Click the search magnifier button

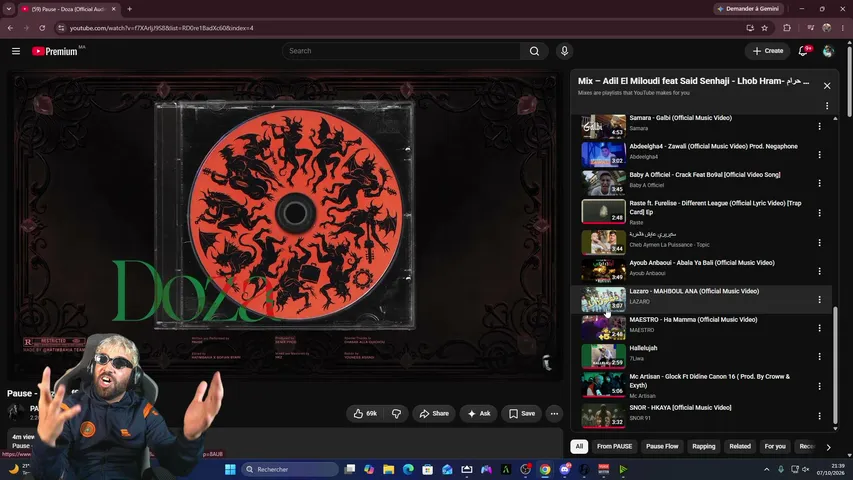pyautogui.click(x=534, y=51)
